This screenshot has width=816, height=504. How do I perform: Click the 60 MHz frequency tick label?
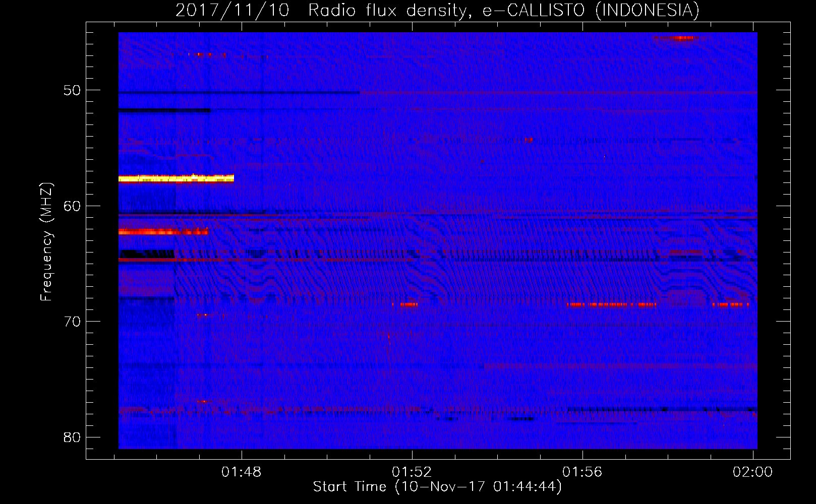[72, 206]
